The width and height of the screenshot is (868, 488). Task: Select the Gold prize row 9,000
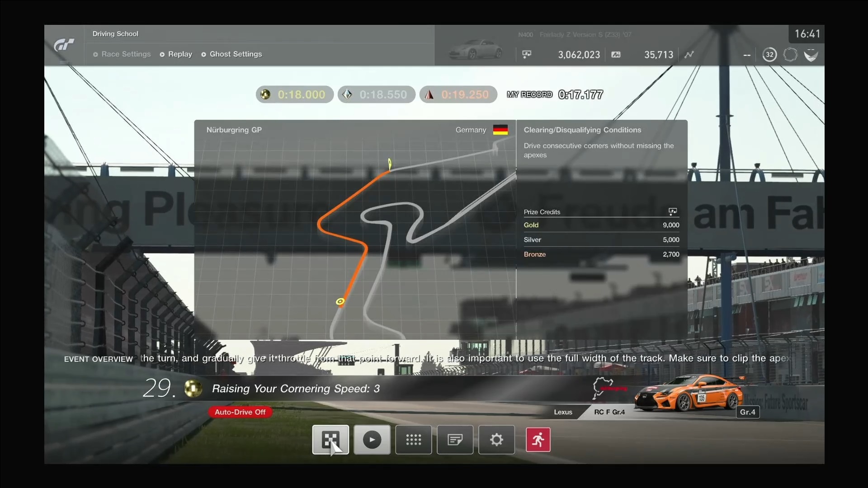pyautogui.click(x=601, y=225)
